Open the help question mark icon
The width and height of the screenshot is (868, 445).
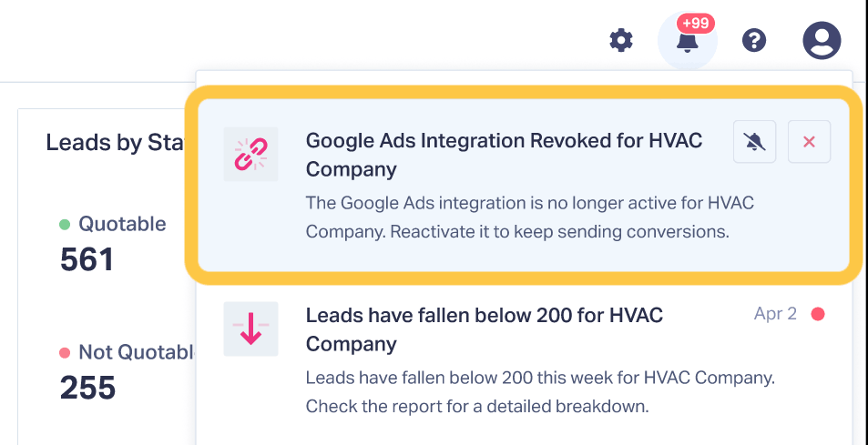[x=754, y=40]
